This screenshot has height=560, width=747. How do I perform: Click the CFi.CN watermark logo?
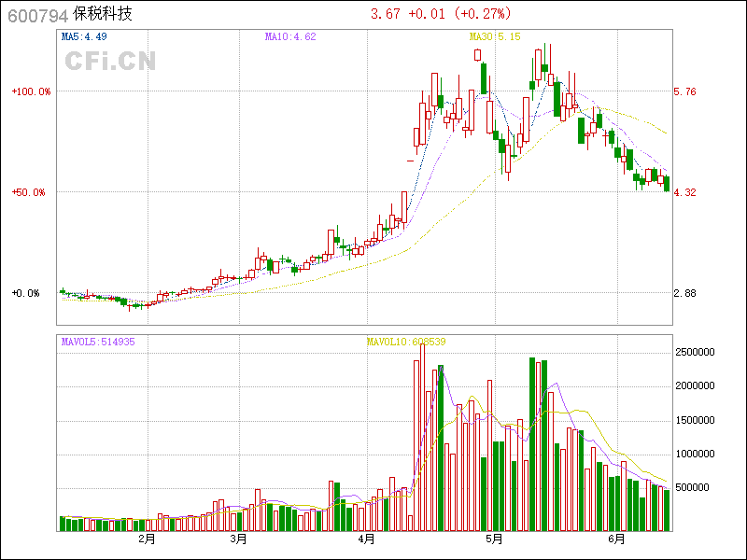pos(110,62)
